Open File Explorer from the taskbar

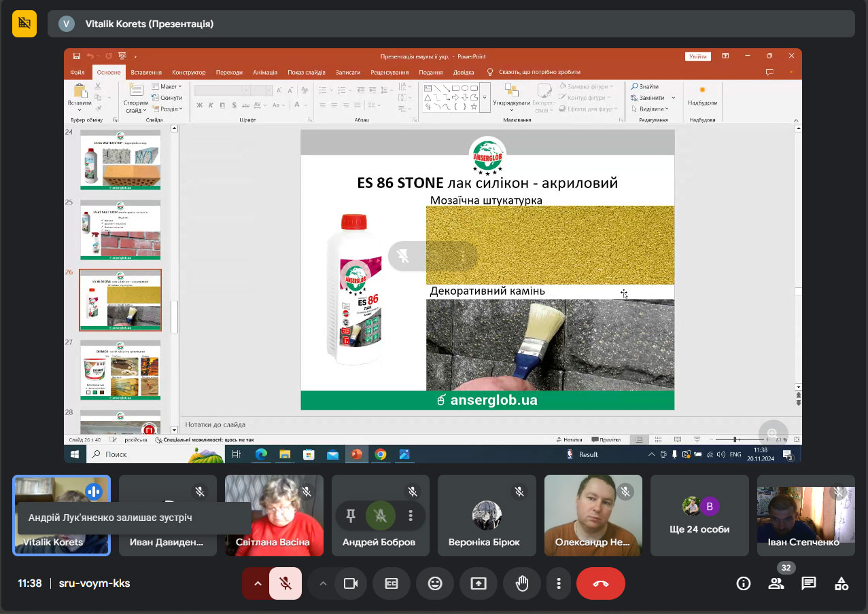coord(285,454)
